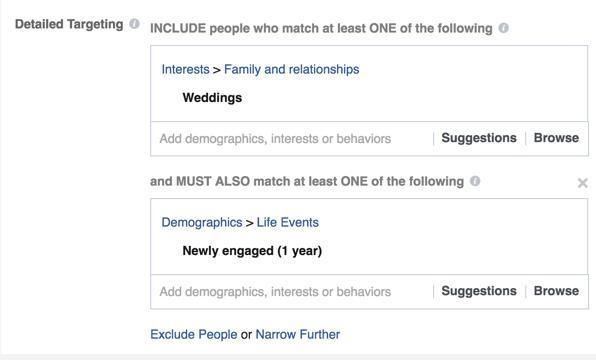Image resolution: width=596 pixels, height=360 pixels.
Task: Open the Interests category link
Action: [185, 70]
